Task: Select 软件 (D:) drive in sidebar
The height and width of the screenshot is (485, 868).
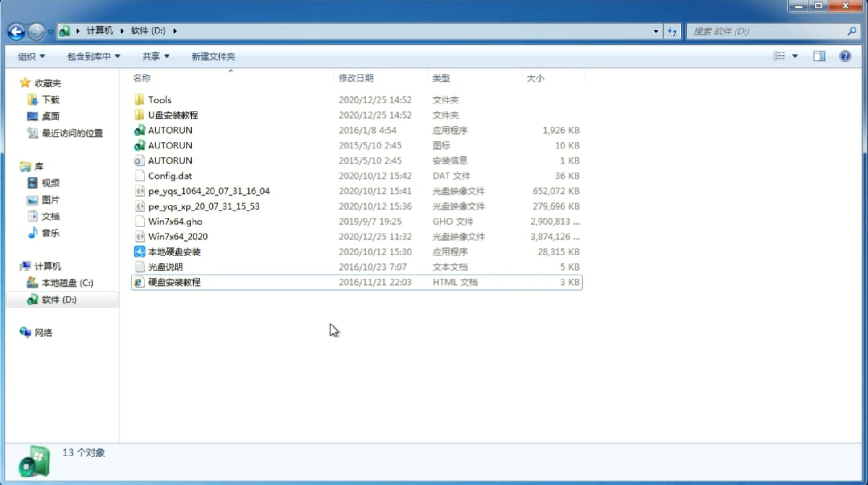Action: [x=59, y=299]
